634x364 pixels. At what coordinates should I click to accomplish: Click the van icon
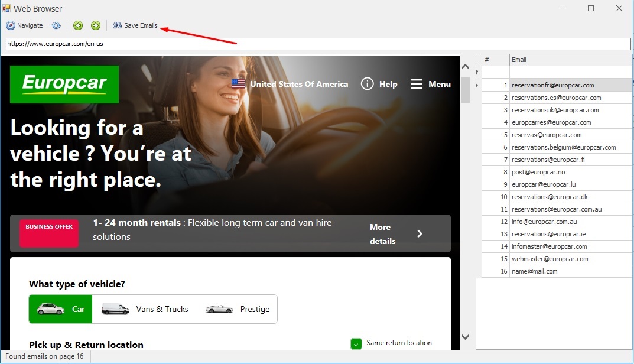tap(115, 309)
